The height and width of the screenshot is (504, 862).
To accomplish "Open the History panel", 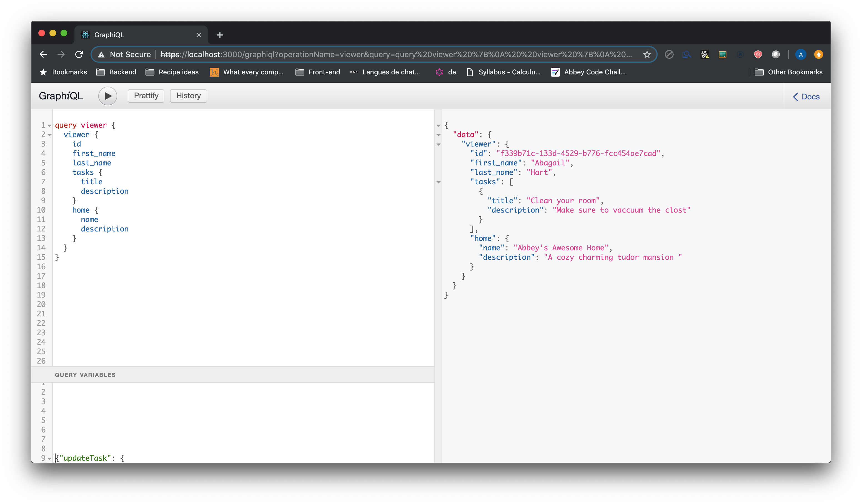I will 189,96.
